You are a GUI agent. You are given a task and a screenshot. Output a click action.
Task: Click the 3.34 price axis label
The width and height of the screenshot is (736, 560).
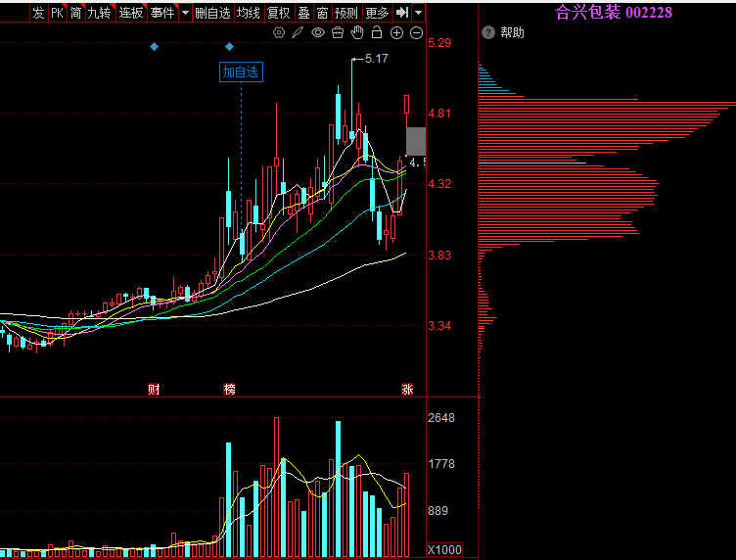pos(439,326)
